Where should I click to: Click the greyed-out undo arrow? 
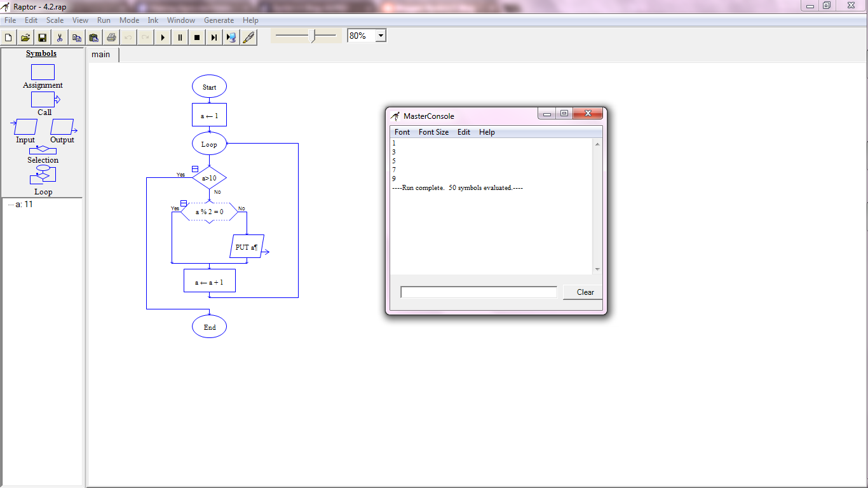click(128, 37)
